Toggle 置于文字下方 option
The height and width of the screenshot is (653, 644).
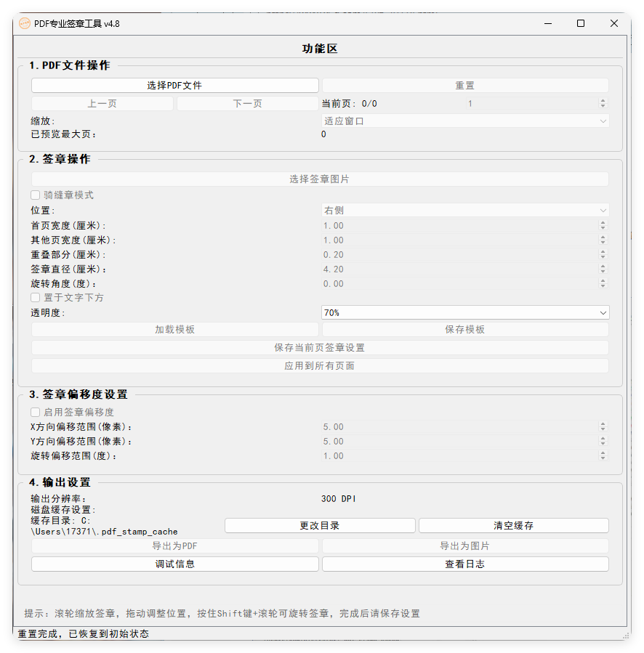pyautogui.click(x=35, y=297)
